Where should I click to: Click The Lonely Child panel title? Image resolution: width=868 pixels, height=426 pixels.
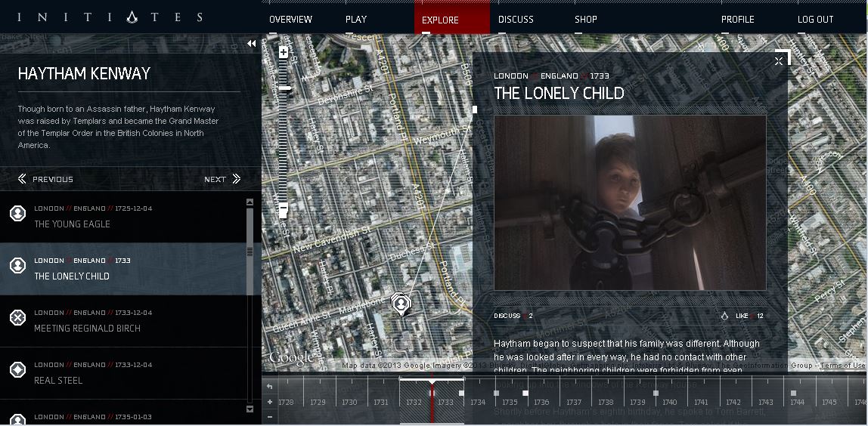tap(559, 93)
